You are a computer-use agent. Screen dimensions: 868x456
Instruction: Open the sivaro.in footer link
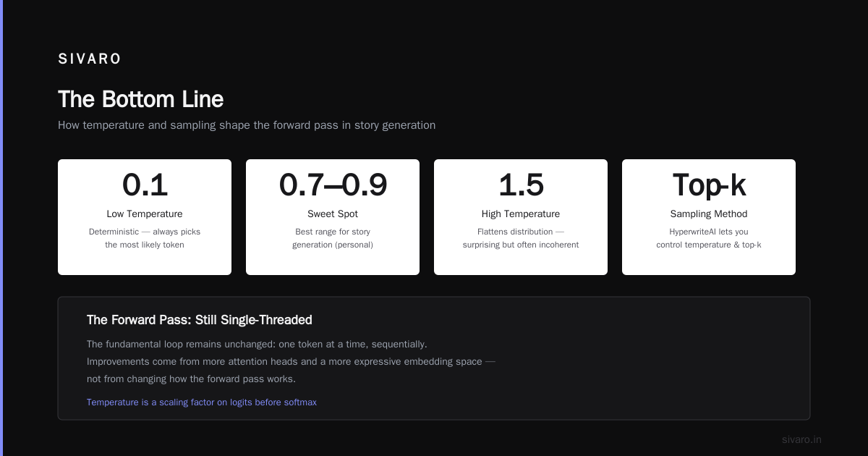(x=801, y=439)
